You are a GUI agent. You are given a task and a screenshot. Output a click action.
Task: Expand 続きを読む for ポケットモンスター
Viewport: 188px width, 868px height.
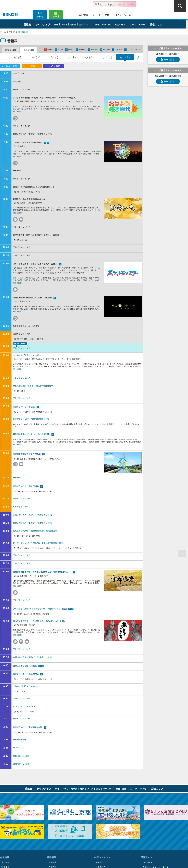tap(17, 283)
